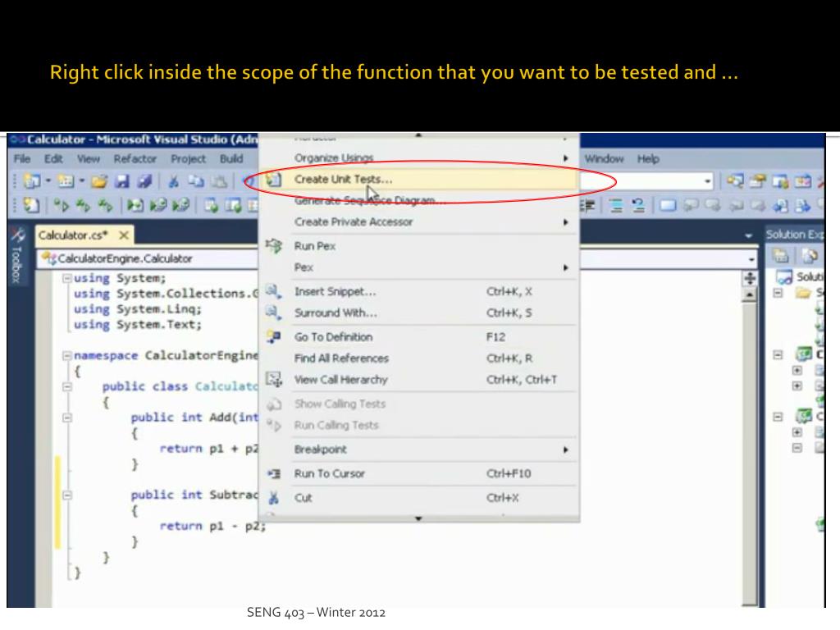
Task: Open the active documents dropdown arrow
Action: coord(748,235)
